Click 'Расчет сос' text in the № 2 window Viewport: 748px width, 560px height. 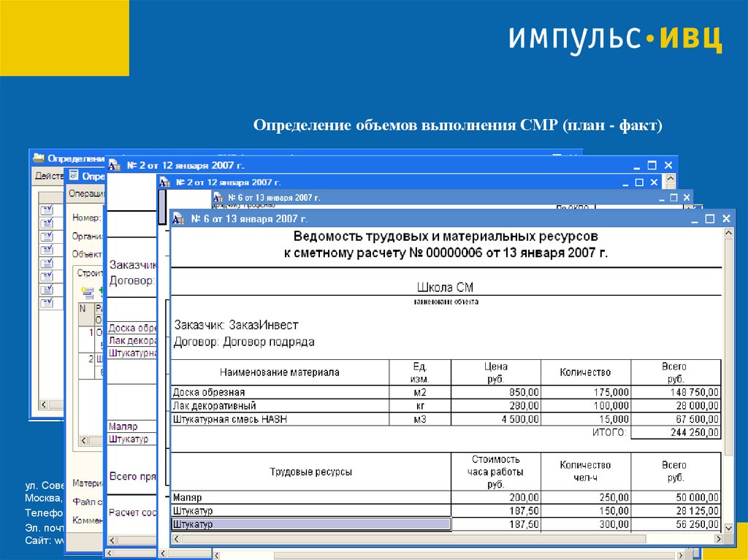[133, 513]
